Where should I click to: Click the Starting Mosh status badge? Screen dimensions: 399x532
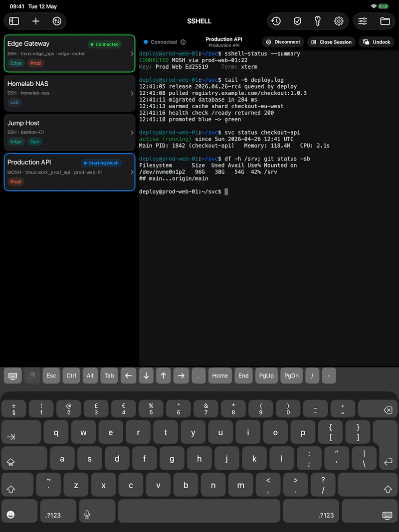pyautogui.click(x=101, y=163)
